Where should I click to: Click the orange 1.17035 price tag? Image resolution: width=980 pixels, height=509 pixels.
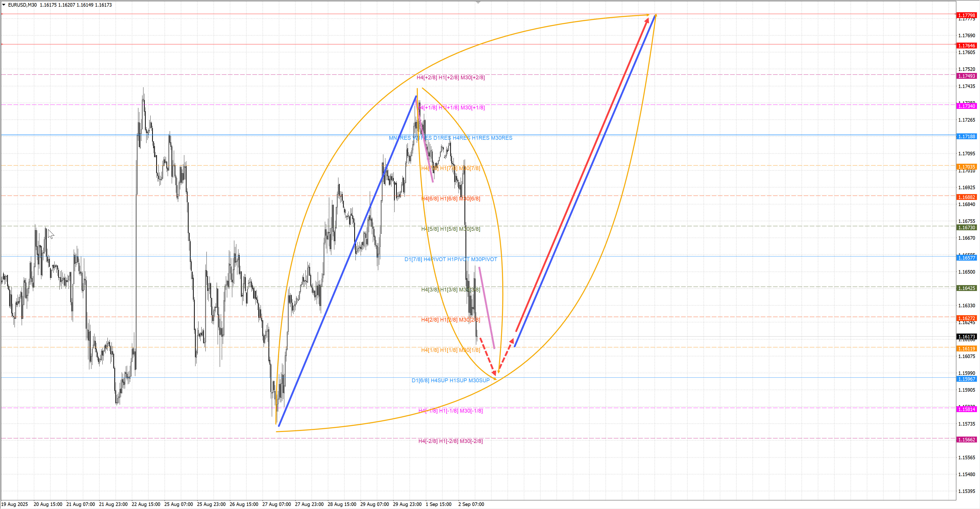click(x=966, y=167)
